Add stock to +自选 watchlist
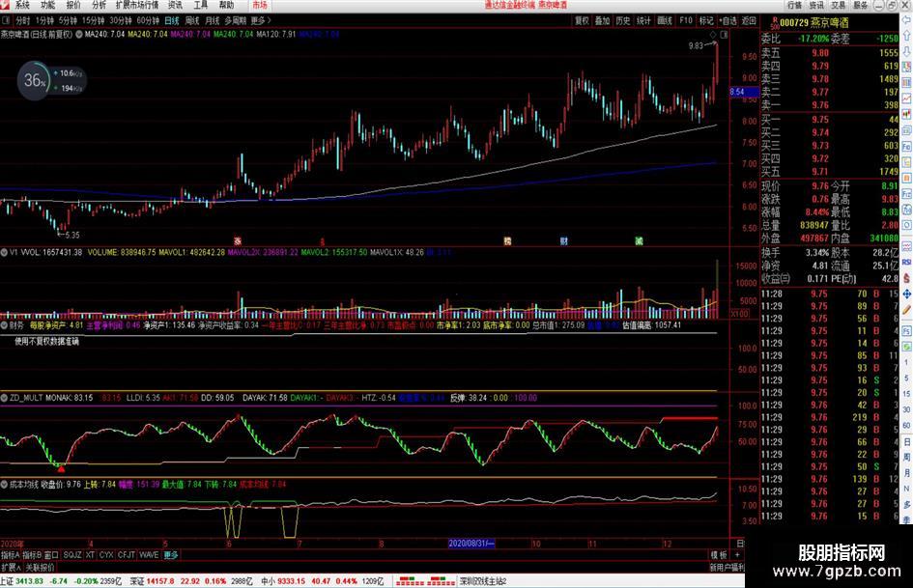The height and width of the screenshot is (588, 913). pyautogui.click(x=728, y=21)
